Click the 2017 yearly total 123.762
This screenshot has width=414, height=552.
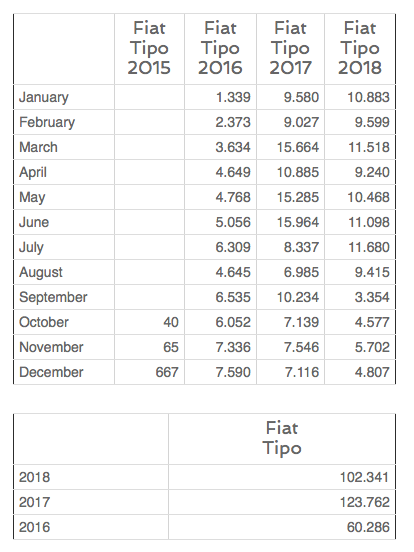pos(364,502)
